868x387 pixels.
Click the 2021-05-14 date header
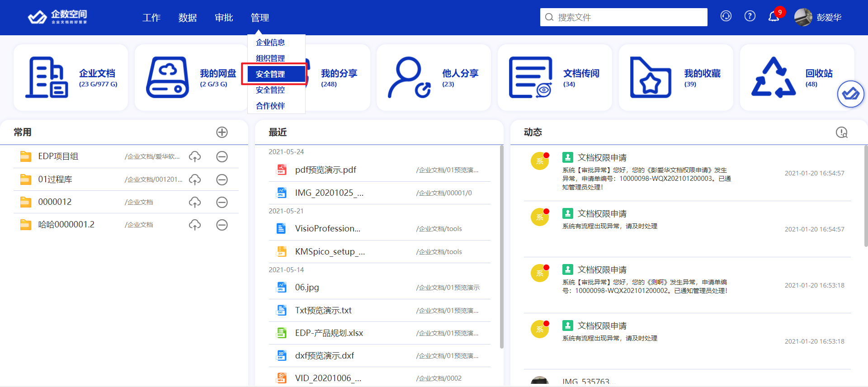(286, 270)
